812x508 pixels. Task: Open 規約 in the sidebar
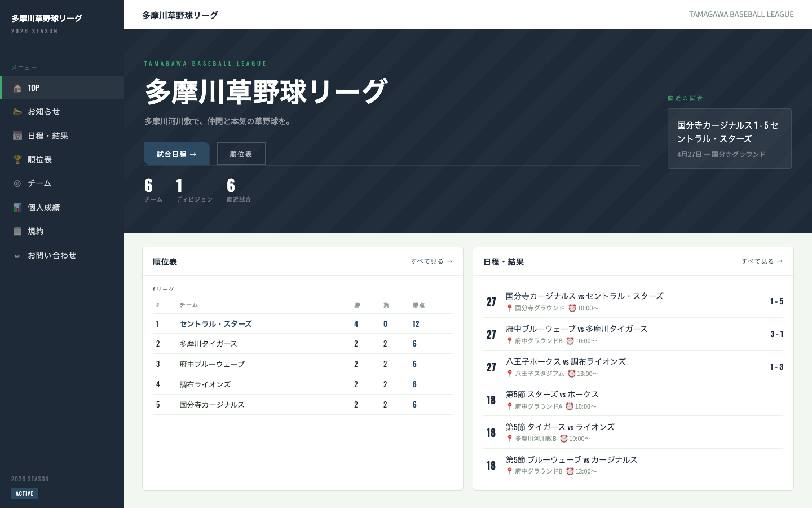[x=62, y=231]
